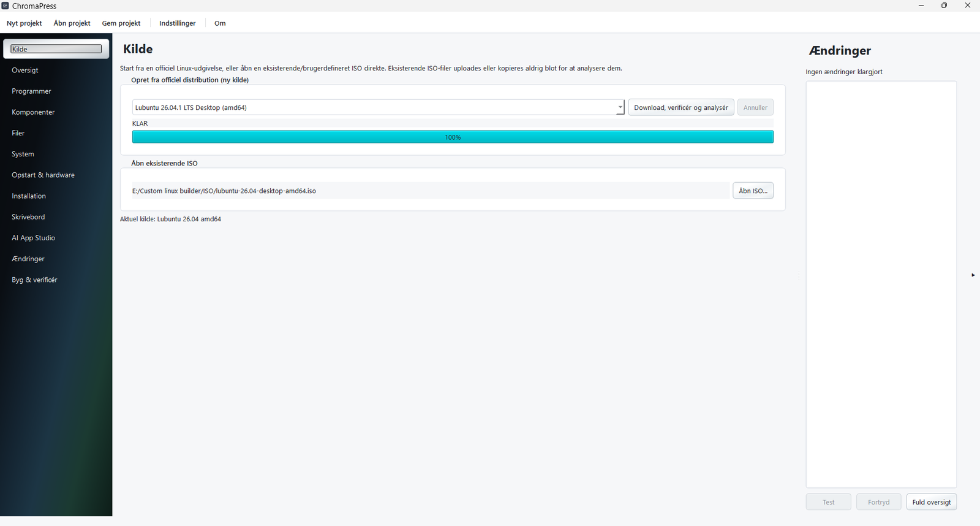Open AI App Studio section
980x526 pixels.
pos(56,238)
